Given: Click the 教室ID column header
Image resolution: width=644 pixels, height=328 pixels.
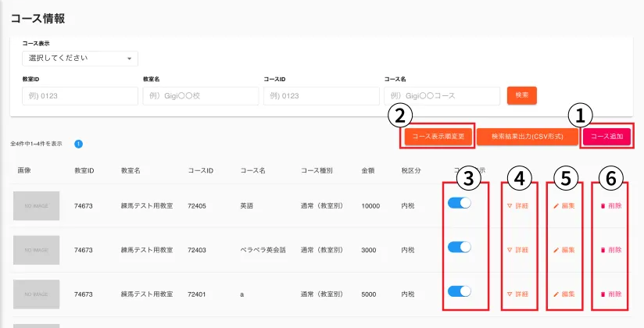Looking at the screenshot, I should point(84,170).
